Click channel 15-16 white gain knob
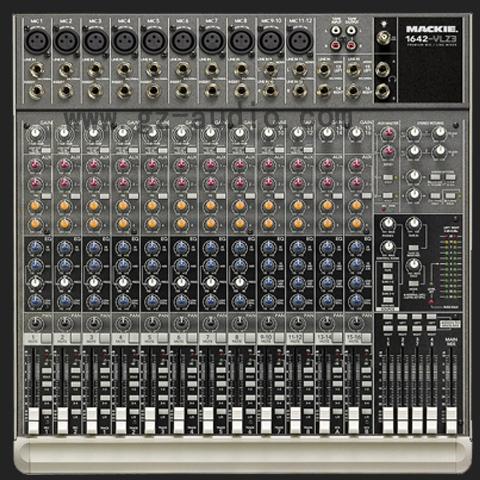 (x=356, y=134)
